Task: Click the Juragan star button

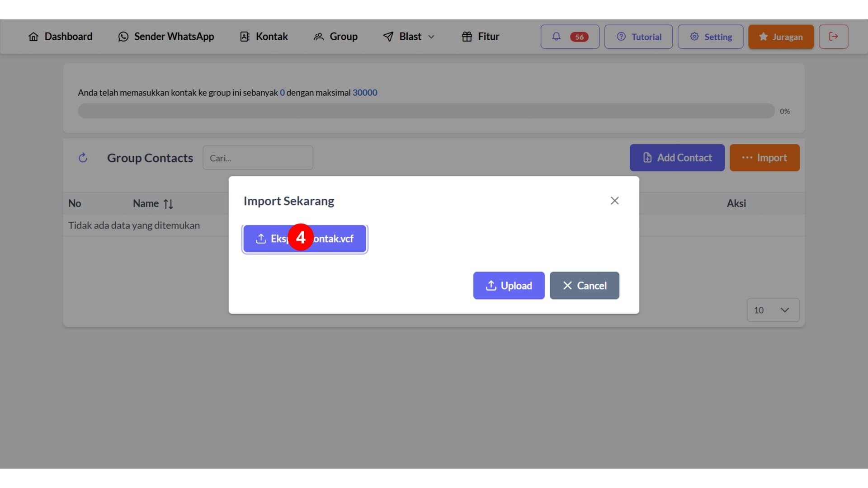Action: 781,37
